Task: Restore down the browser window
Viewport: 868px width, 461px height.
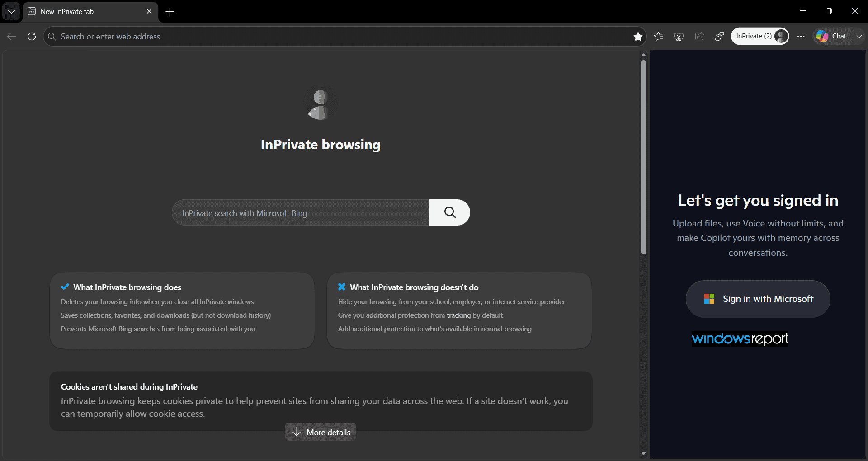Action: [829, 11]
